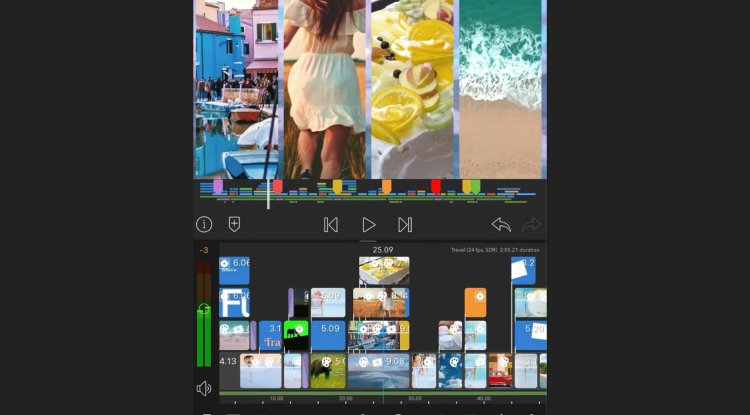Select the green marker in the overview
The width and height of the screenshot is (750, 415).
coord(475,186)
